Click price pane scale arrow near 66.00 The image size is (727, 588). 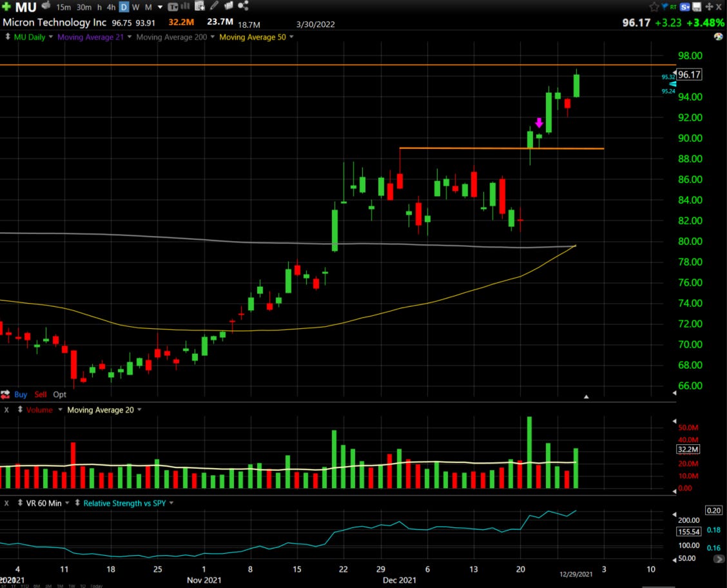coord(674,393)
